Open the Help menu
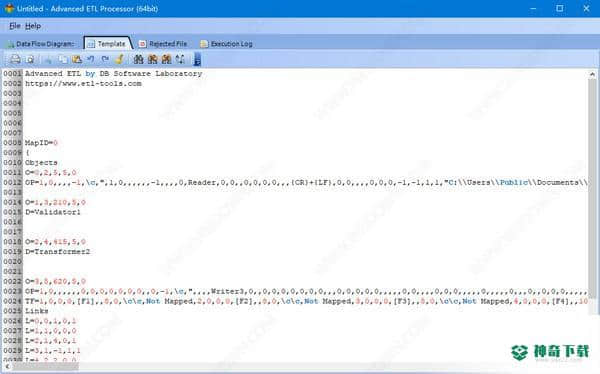 33,26
